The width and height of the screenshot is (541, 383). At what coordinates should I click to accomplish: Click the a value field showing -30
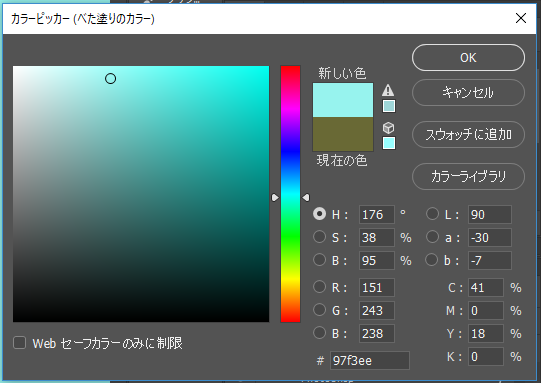coord(490,237)
